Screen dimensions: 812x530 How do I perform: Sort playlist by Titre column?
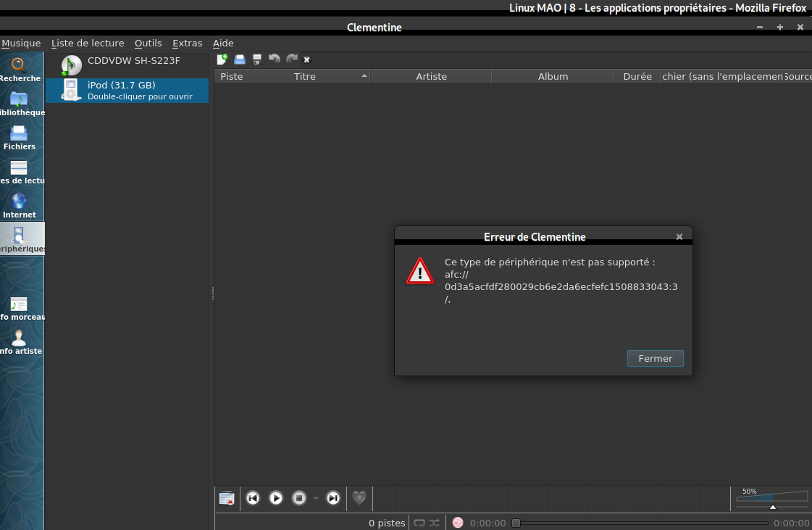coord(309,76)
